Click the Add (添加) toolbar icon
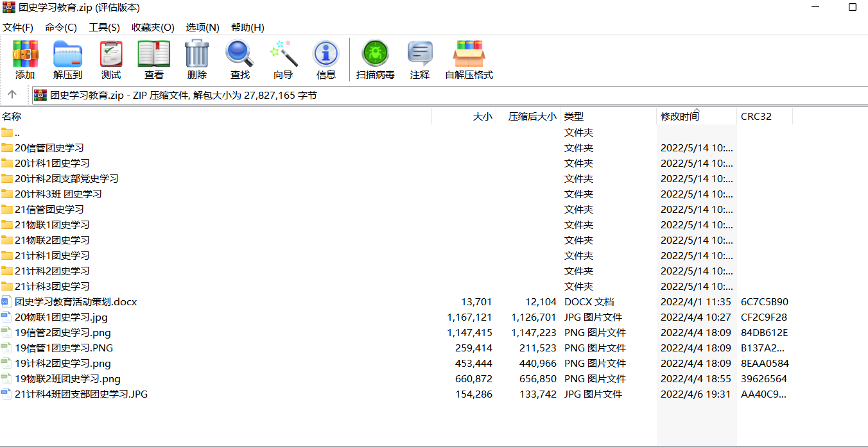 pyautogui.click(x=25, y=60)
